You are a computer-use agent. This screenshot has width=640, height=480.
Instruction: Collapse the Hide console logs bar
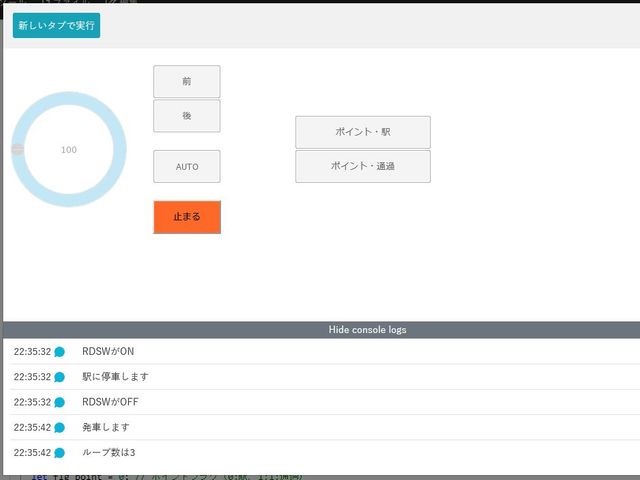click(x=321, y=330)
